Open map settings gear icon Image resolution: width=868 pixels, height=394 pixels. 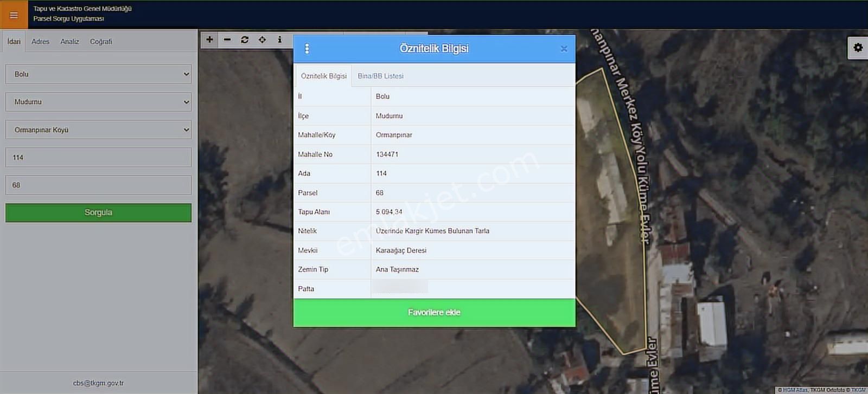858,48
